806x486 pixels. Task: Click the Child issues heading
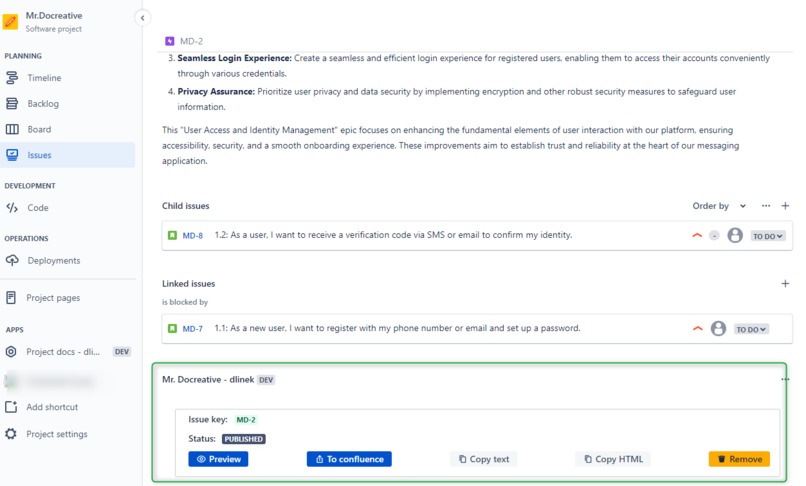pyautogui.click(x=186, y=206)
